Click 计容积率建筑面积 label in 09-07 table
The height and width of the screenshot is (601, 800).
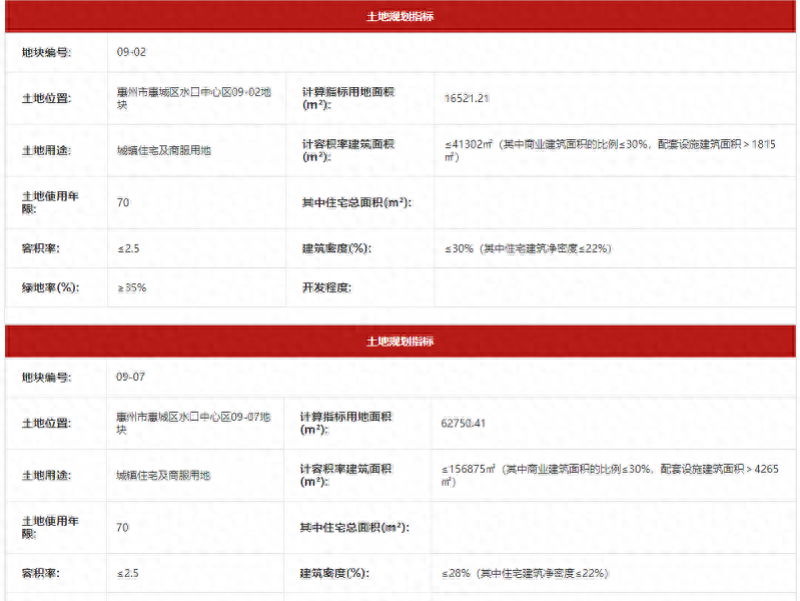tap(346, 475)
